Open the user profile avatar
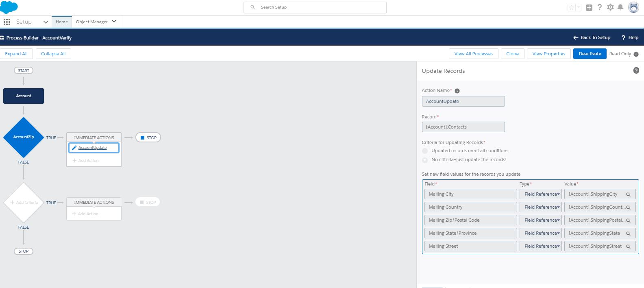The height and width of the screenshot is (288, 644). (x=633, y=7)
